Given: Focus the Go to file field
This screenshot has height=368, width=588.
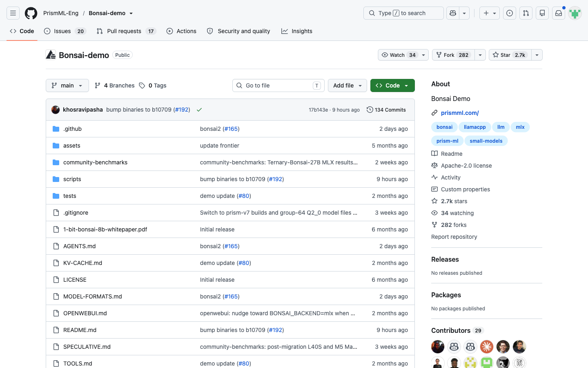Looking at the screenshot, I should (x=278, y=85).
